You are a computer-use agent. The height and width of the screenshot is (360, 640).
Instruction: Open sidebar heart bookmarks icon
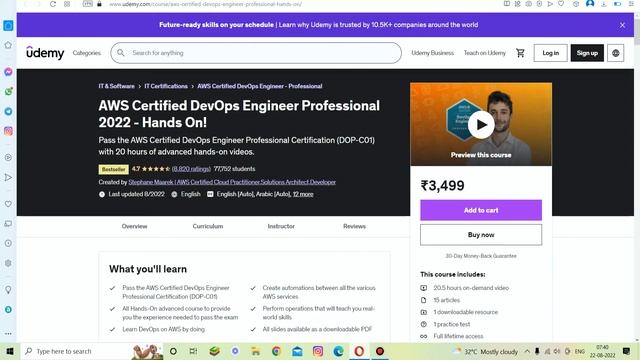(x=8, y=204)
